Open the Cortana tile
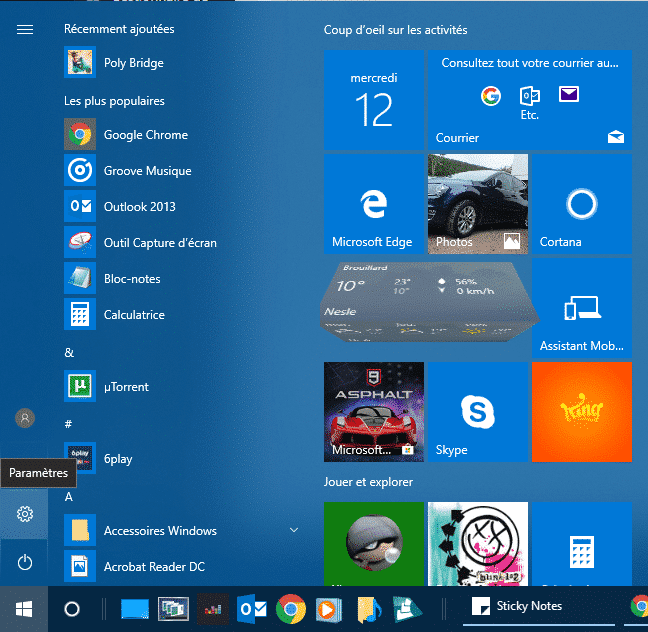The height and width of the screenshot is (632, 648). click(581, 204)
